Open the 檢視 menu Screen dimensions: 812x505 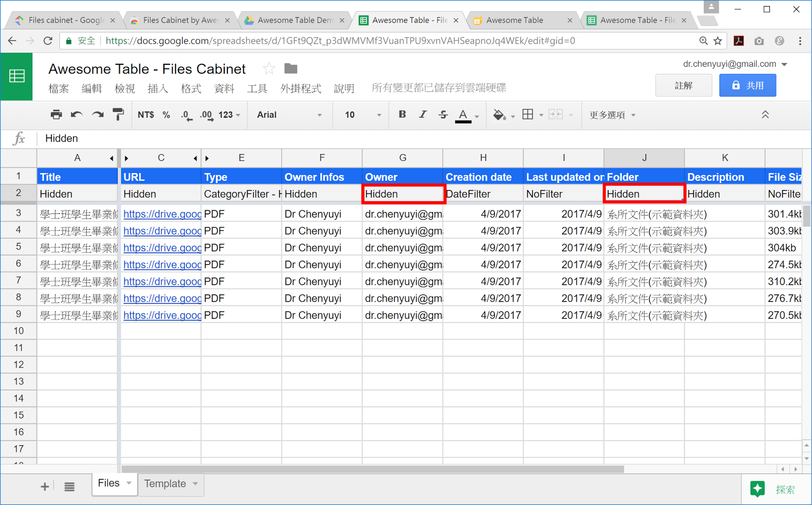[125, 89]
